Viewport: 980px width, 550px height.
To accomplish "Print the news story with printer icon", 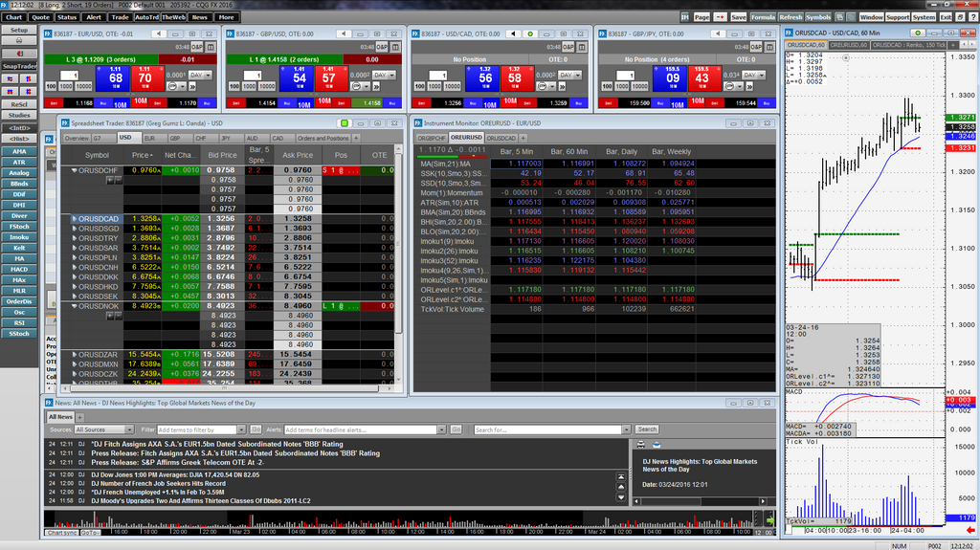I will (640, 445).
